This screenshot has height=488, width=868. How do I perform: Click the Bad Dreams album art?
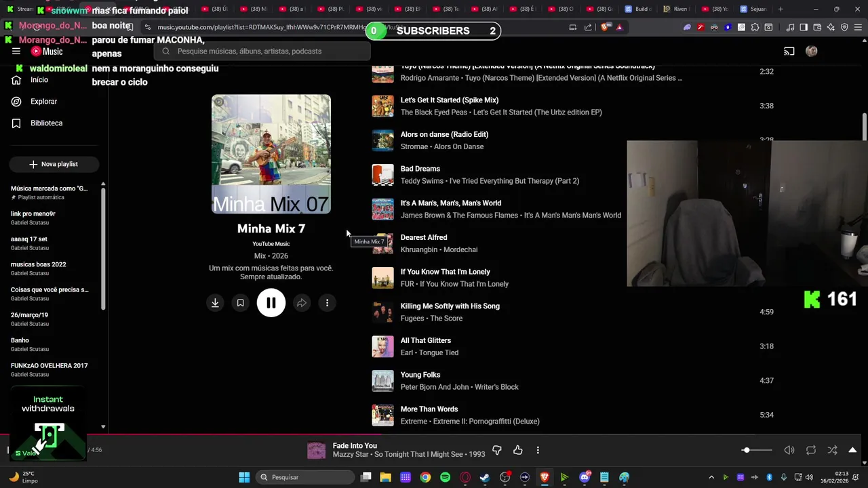click(x=382, y=175)
